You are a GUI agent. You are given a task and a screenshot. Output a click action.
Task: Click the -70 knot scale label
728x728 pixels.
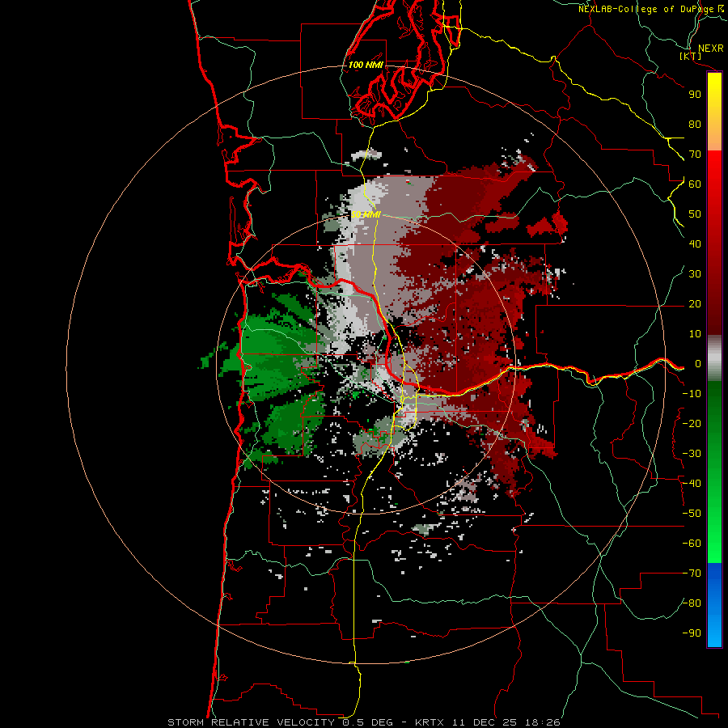[692, 574]
